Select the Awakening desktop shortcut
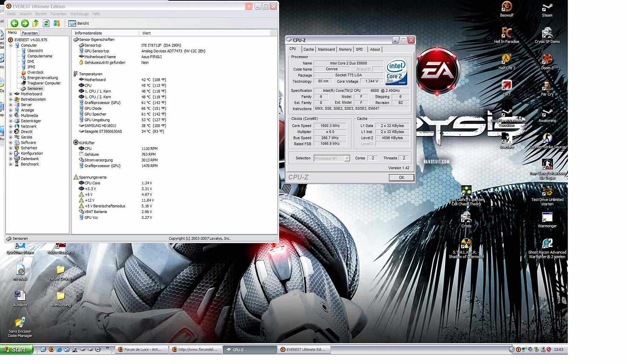Image resolution: width=628 pixels, height=364 pixels. click(547, 114)
